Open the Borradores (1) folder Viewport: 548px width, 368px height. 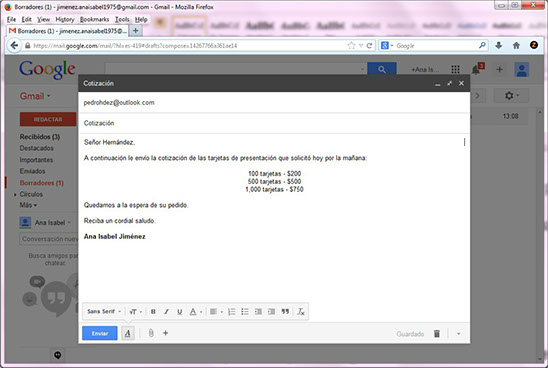pos(42,183)
